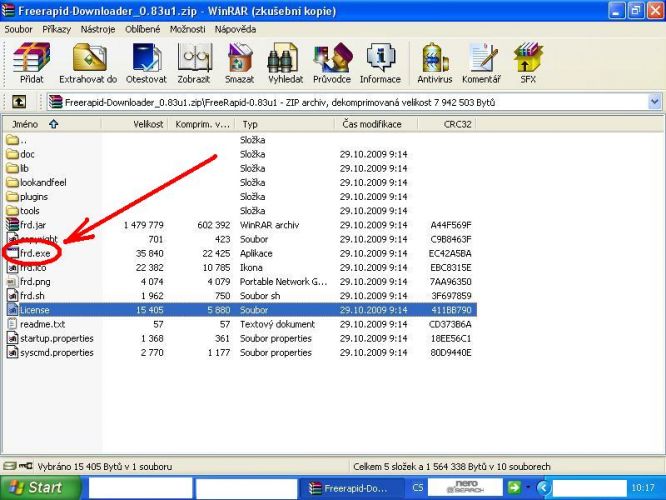Click the frd.jar archive icon
Image resolution: width=666 pixels, height=500 pixels.
(x=13, y=225)
